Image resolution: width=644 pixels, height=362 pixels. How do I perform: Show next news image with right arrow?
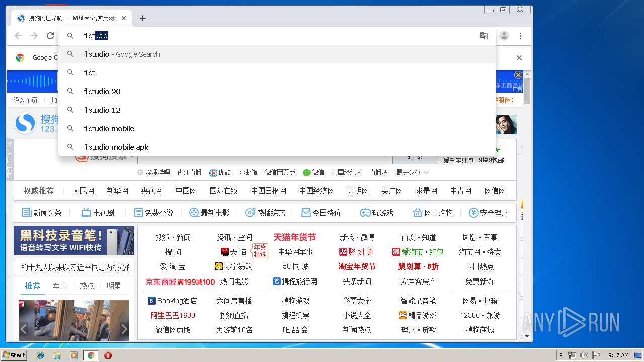point(124,329)
